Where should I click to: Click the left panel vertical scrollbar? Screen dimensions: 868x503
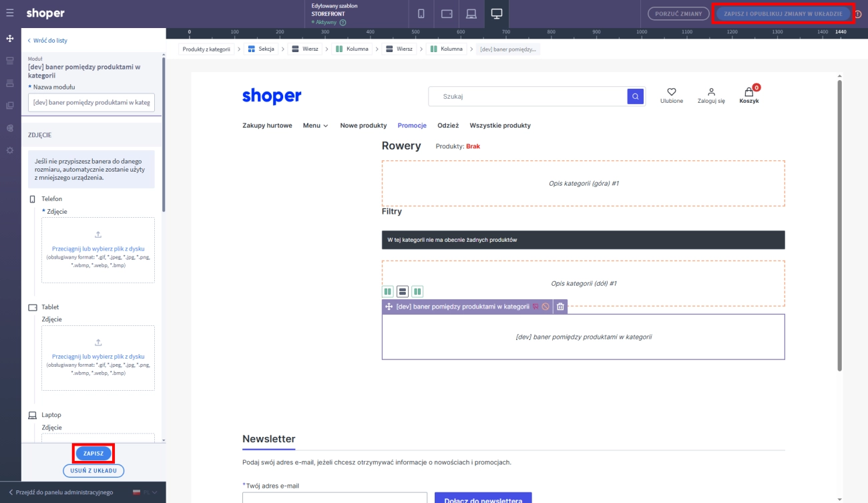tap(164, 134)
